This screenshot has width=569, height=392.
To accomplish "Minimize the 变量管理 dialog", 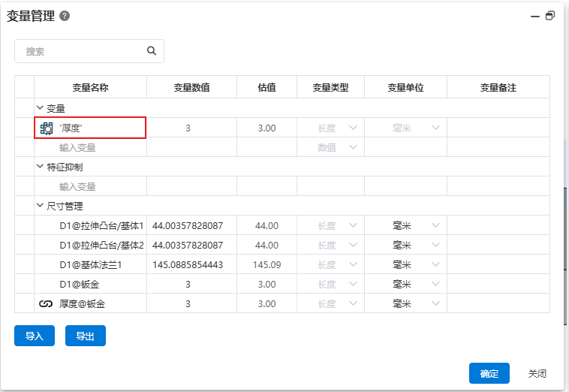I will click(x=534, y=16).
